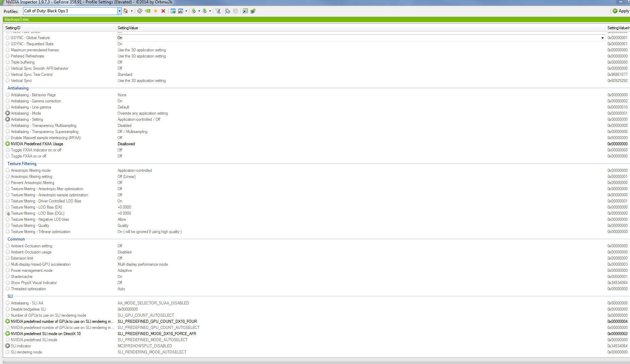Select Antialiasing - Transparency Supersampling row
The image size is (630, 364).
pos(316,132)
